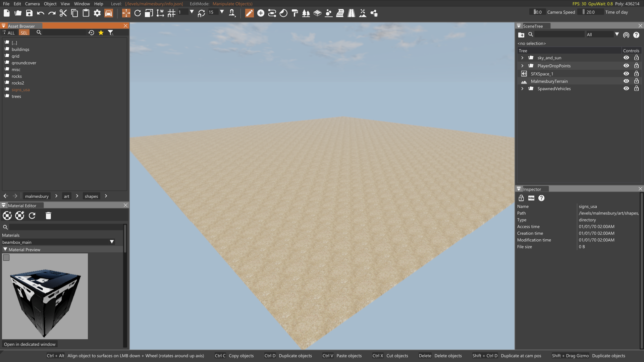644x362 pixels.
Task: Click the vehicle play mode car icon
Action: point(109,13)
